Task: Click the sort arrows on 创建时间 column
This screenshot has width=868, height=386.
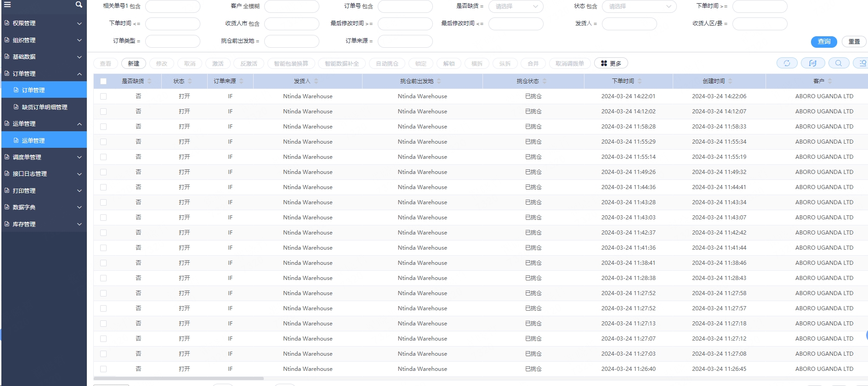Action: 730,81
